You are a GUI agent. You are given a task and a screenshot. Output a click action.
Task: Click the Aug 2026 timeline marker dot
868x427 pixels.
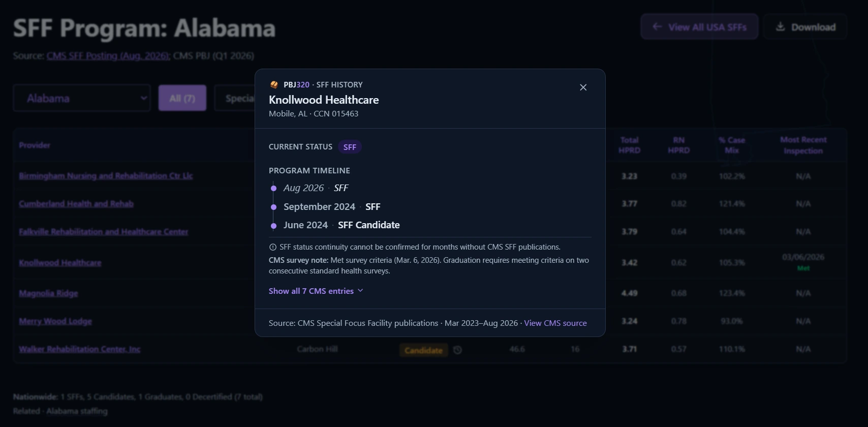(x=273, y=188)
